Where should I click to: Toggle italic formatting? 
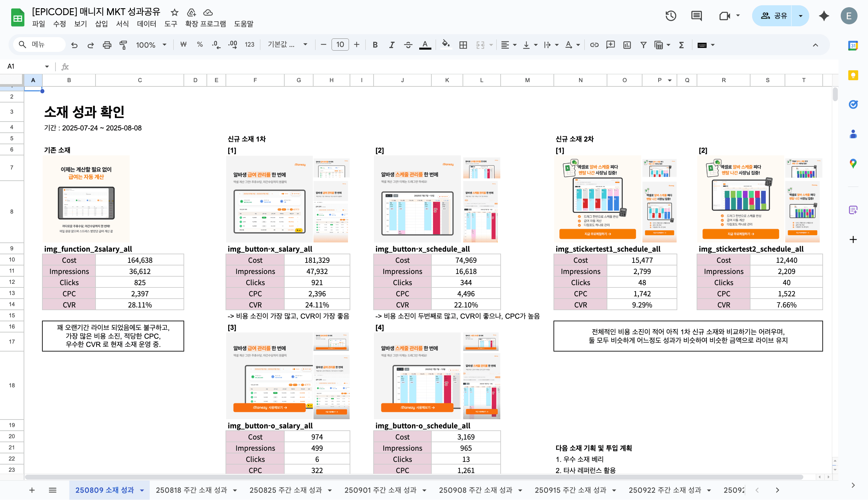coord(391,45)
